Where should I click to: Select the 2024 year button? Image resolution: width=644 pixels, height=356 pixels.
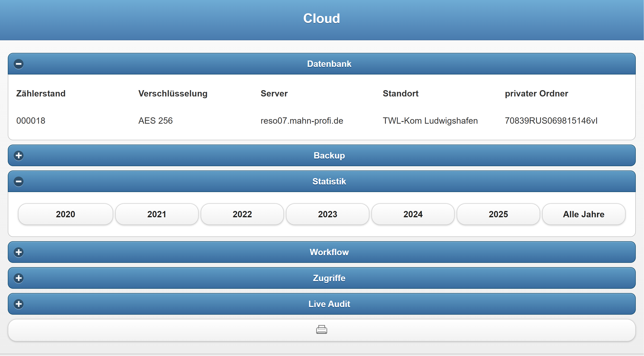point(413,214)
